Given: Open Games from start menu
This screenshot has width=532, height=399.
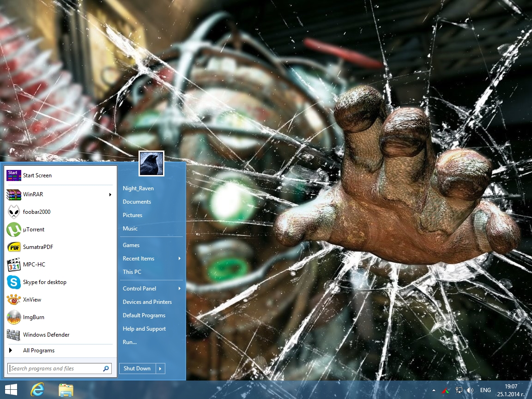Looking at the screenshot, I should [131, 245].
